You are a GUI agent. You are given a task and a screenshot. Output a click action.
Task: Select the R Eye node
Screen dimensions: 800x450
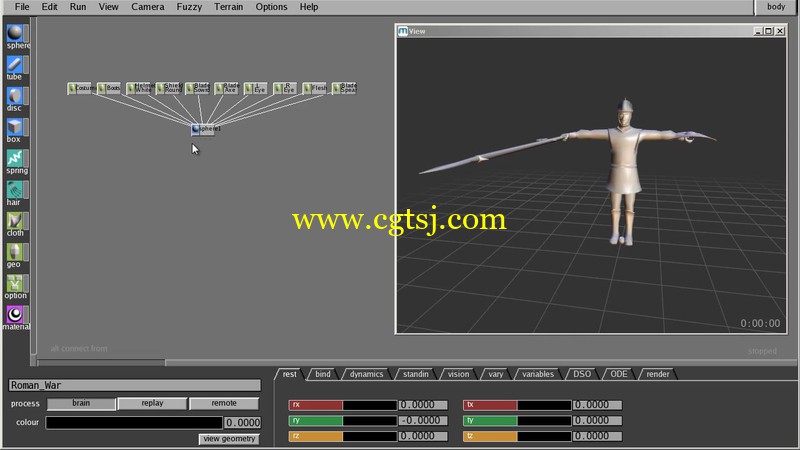(285, 88)
